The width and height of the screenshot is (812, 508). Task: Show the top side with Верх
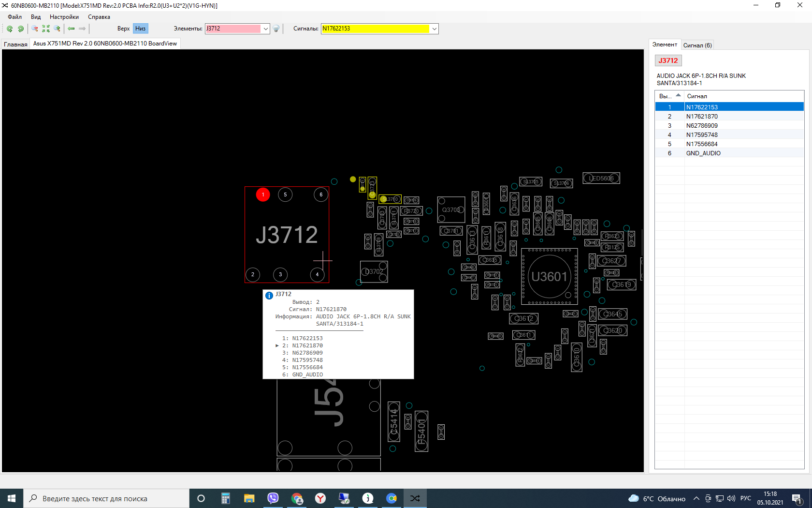pos(123,29)
